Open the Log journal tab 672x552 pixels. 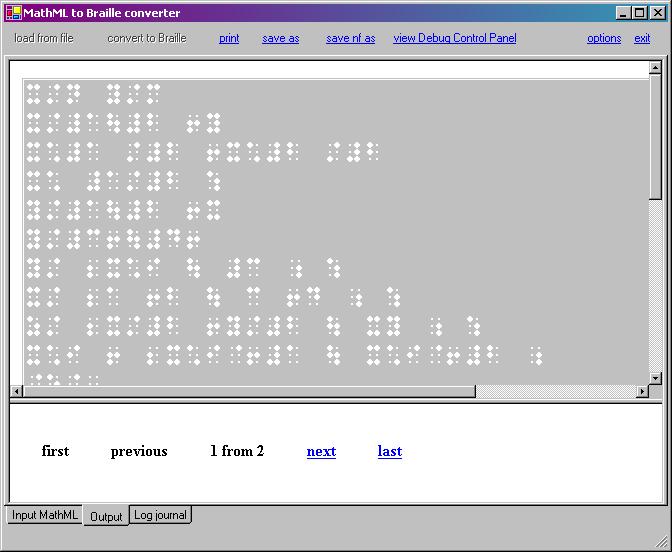click(x=160, y=515)
